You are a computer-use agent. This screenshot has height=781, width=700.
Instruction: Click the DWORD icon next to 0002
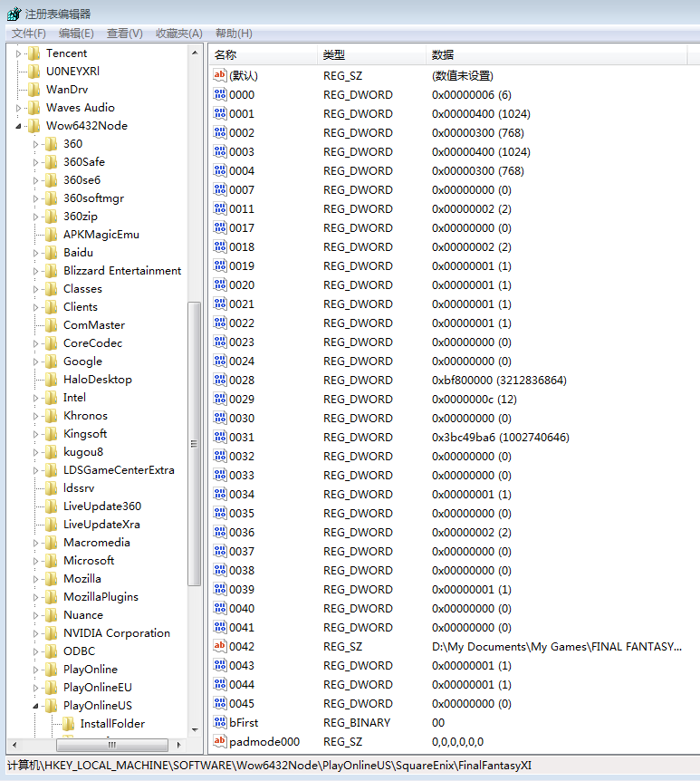point(219,132)
